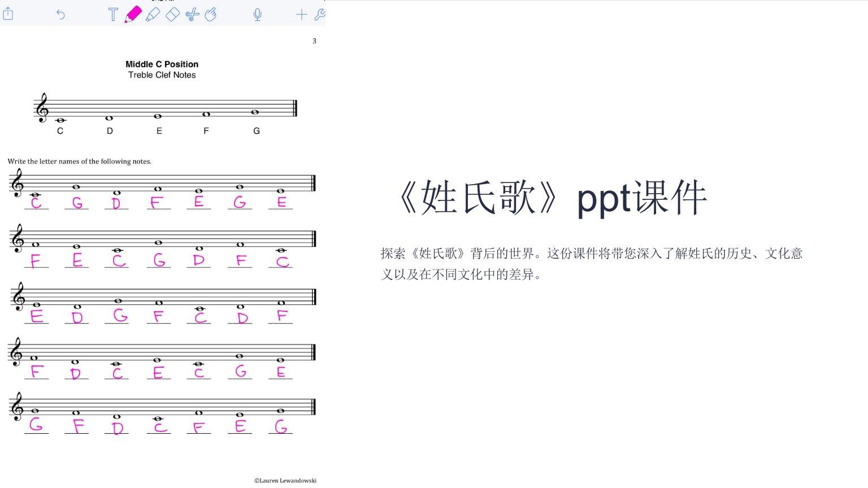868x488 pixels.
Task: Click the '《姓氏歌》ppt课件' slide title
Action: [x=553, y=198]
